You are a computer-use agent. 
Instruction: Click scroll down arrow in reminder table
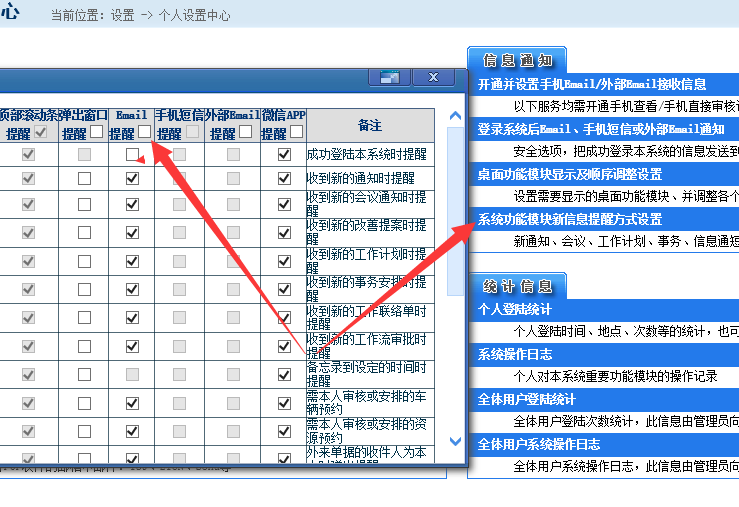click(455, 441)
